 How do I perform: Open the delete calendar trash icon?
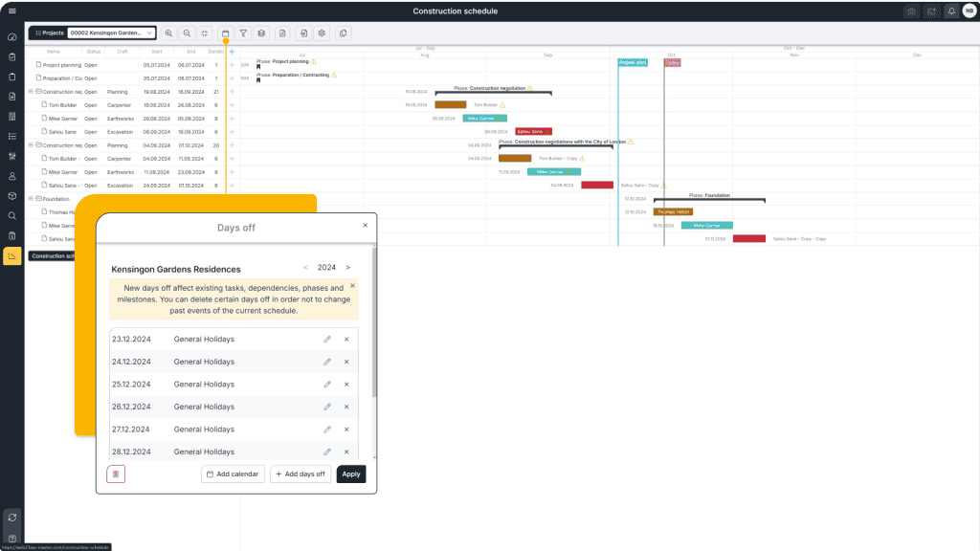115,474
